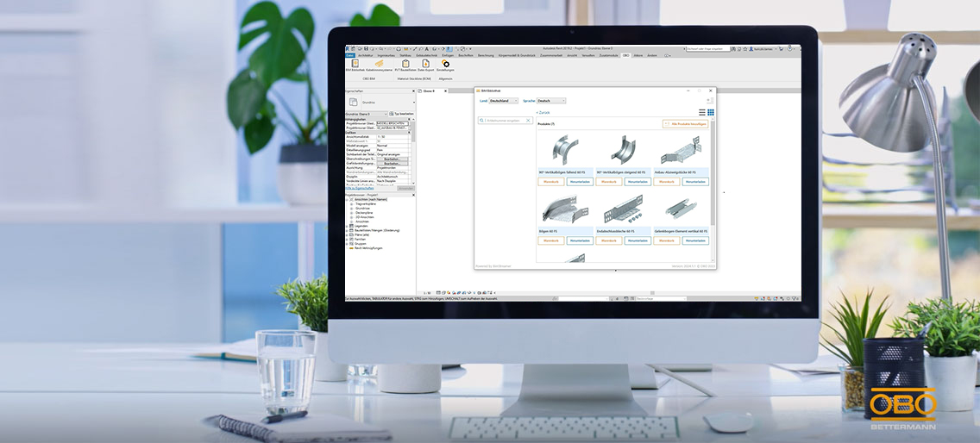Click the Zurück back link
Screen dimensions: 980x443
click(543, 112)
